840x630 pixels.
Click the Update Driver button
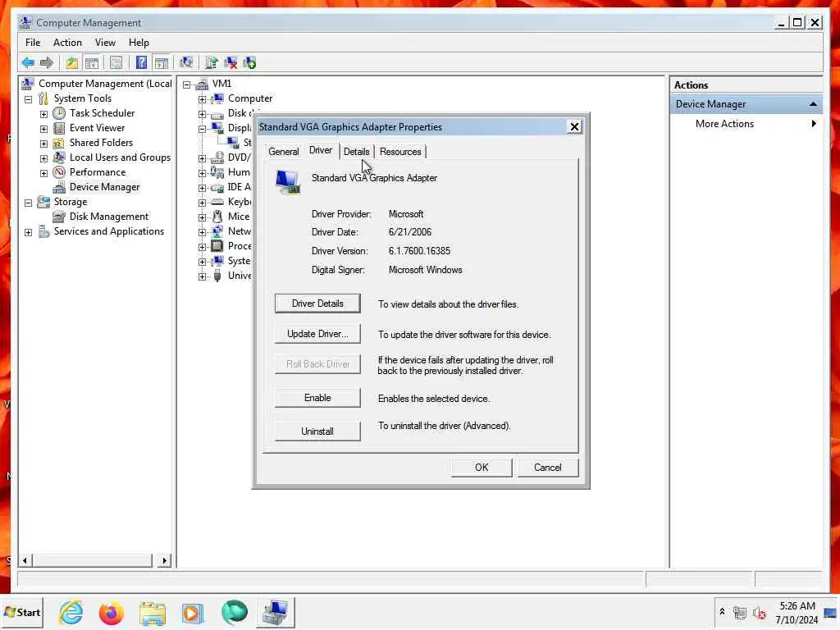(317, 334)
